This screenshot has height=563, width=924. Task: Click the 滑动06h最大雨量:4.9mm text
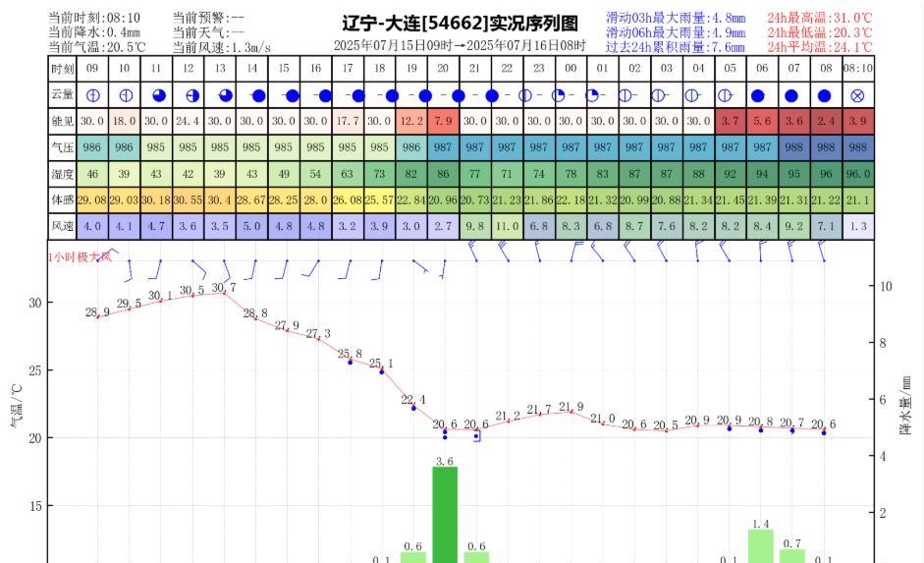(x=676, y=32)
